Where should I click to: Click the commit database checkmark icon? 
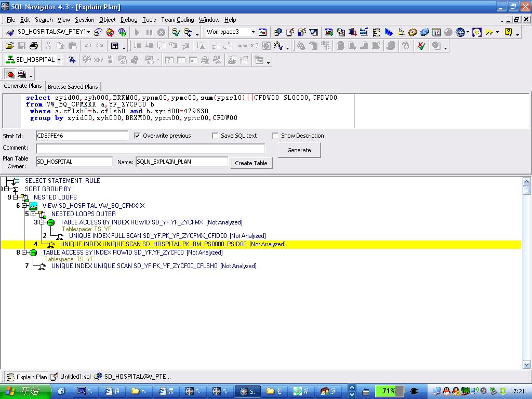click(x=176, y=32)
